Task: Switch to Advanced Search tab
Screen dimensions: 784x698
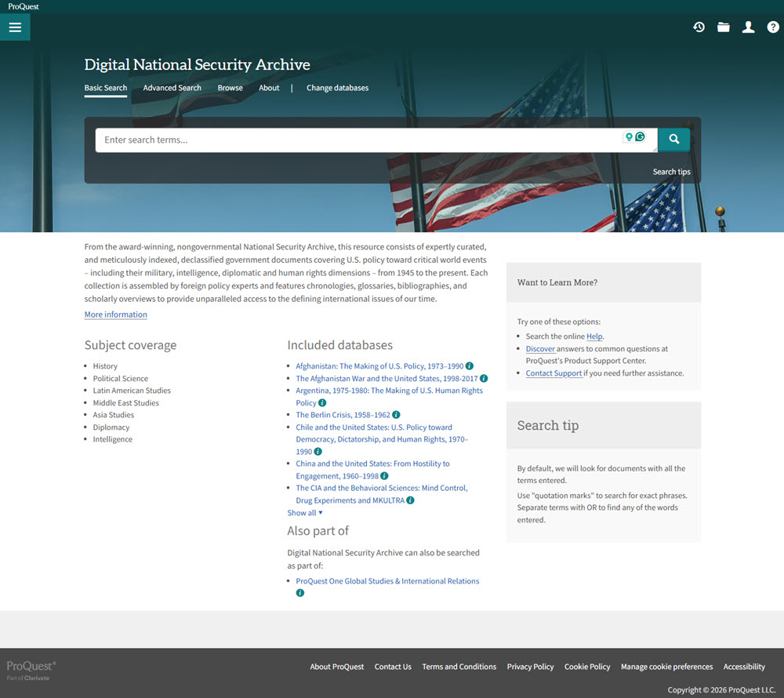Action: pyautogui.click(x=172, y=88)
